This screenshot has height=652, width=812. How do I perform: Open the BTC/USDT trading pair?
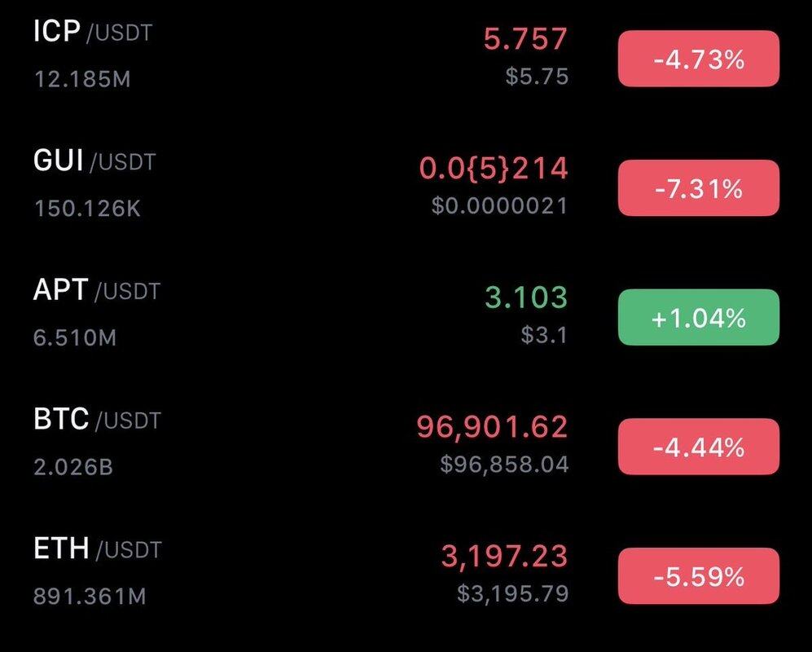97,421
